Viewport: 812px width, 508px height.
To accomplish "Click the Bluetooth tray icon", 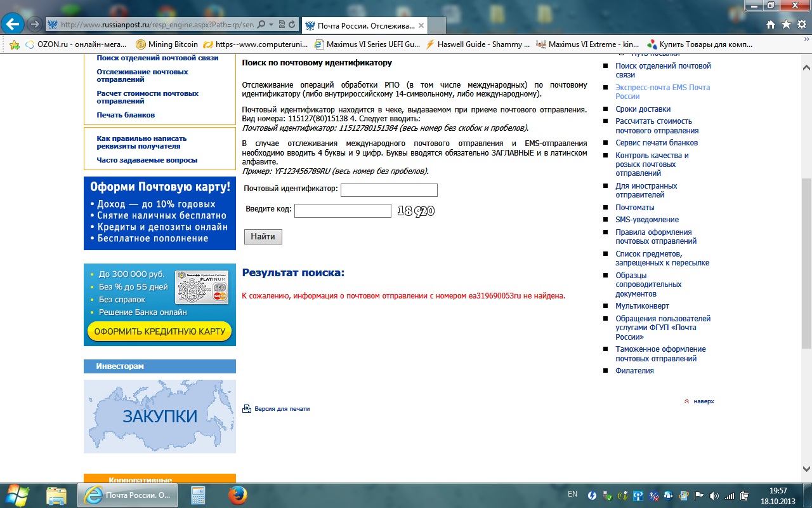I will click(x=654, y=495).
